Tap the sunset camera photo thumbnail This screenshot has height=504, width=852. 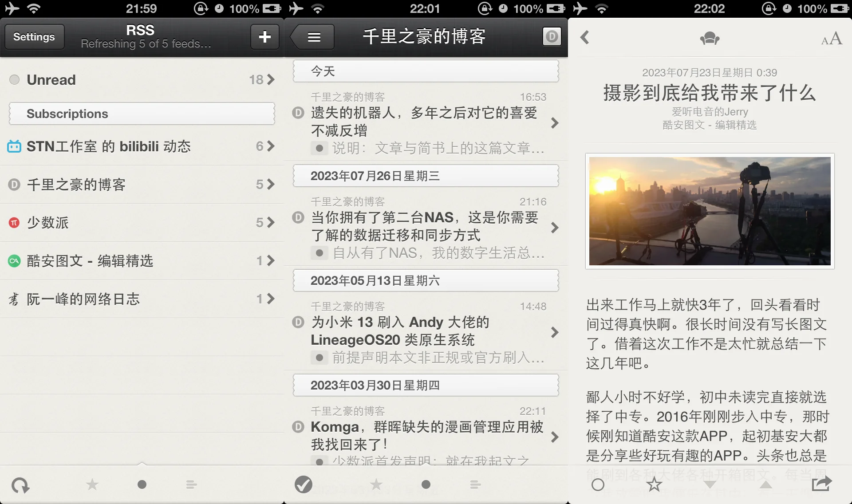click(710, 211)
